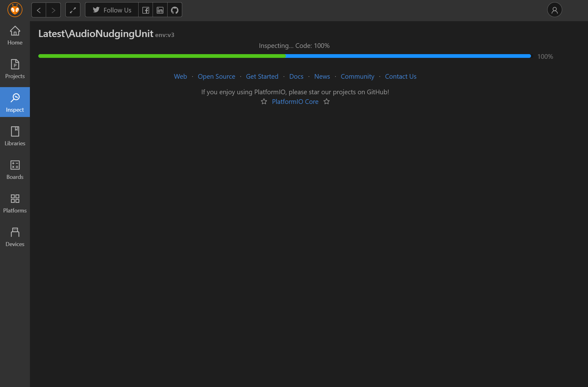The image size is (588, 387).
Task: Visit the Community link
Action: click(358, 77)
